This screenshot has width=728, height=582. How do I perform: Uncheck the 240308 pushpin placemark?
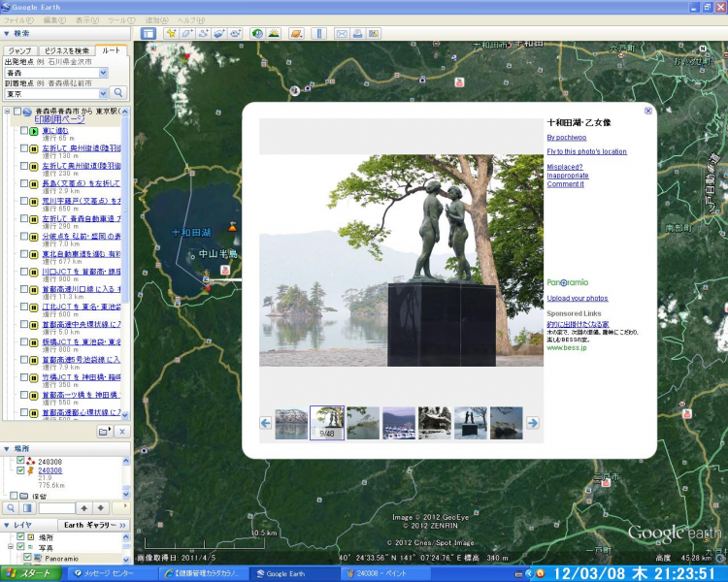tap(20, 470)
